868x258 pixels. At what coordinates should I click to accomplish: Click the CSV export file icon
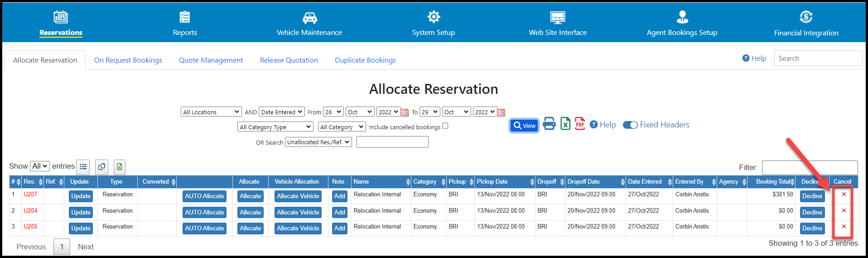119,167
